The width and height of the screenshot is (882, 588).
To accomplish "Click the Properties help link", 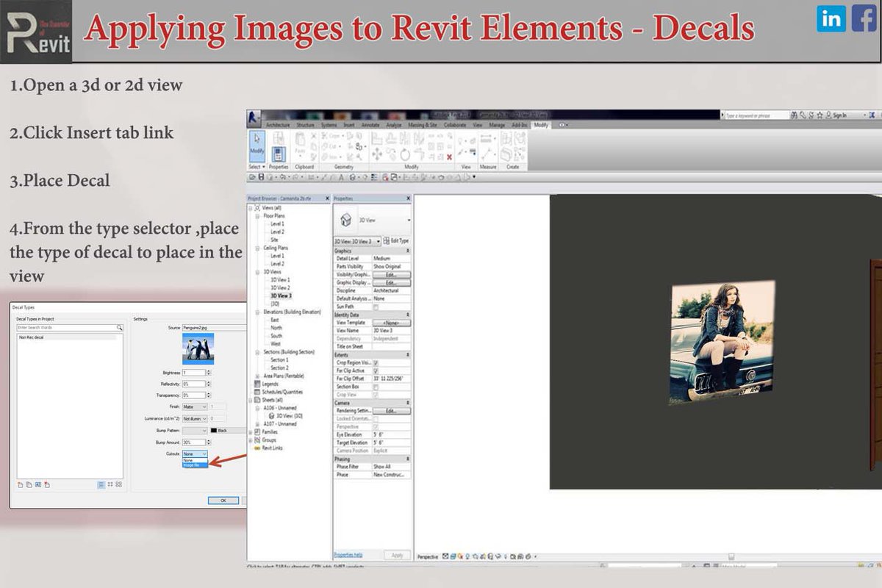I will 349,556.
